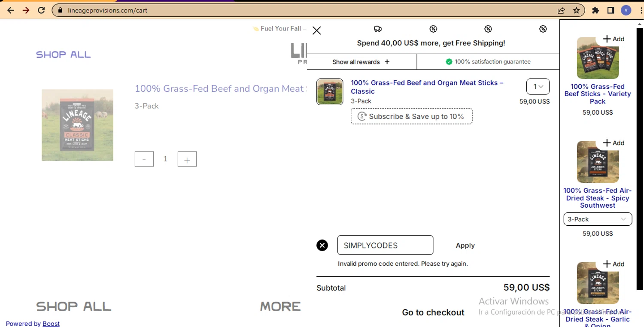Open Air-Dried Steak Garlic & Onion image
Image resolution: width=644 pixels, height=327 pixels.
point(598,283)
